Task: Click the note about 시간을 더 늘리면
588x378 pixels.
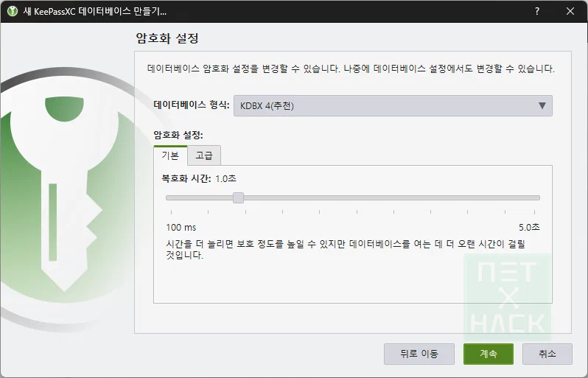Action: point(346,249)
